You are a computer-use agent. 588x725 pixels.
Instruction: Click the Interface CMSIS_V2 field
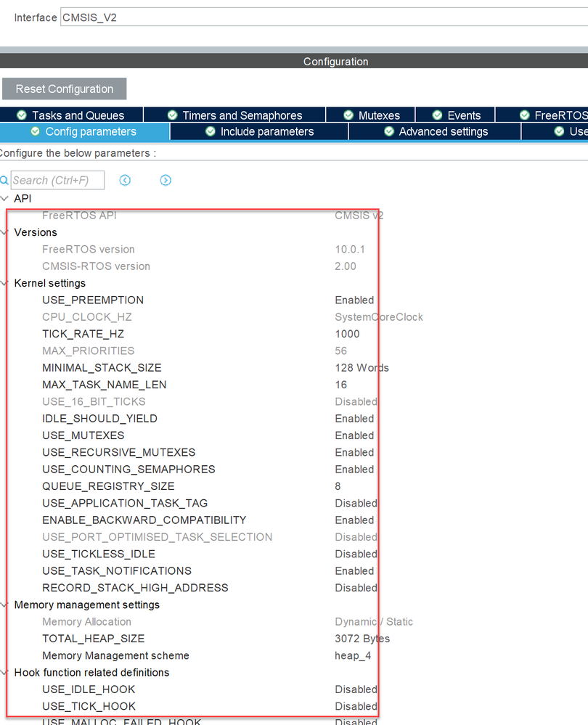[x=324, y=17]
